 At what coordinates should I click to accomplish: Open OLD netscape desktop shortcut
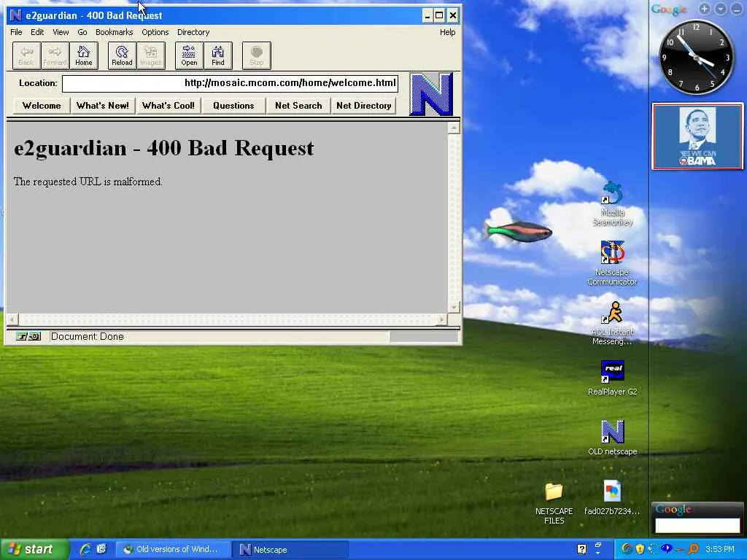tap(612, 438)
